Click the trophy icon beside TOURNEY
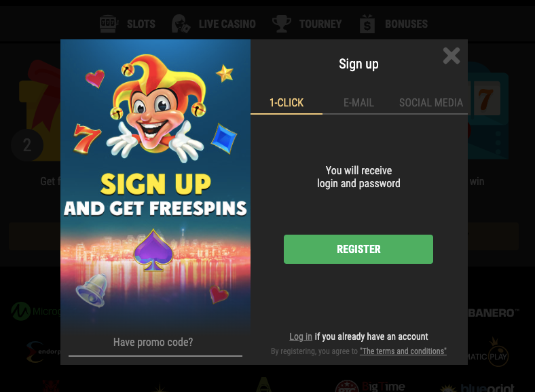The width and height of the screenshot is (535, 392). click(282, 24)
